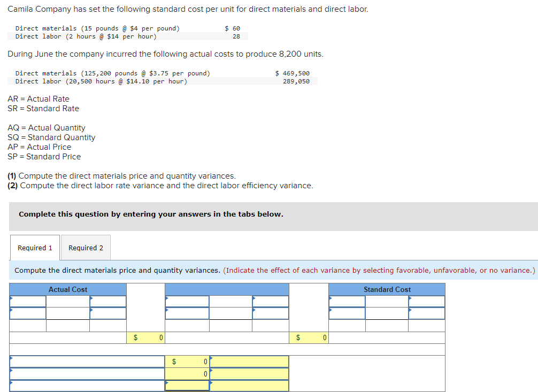This screenshot has width=538, height=392.
Task: Click first-row center input in unlabeled middle section
Action: coord(230,302)
